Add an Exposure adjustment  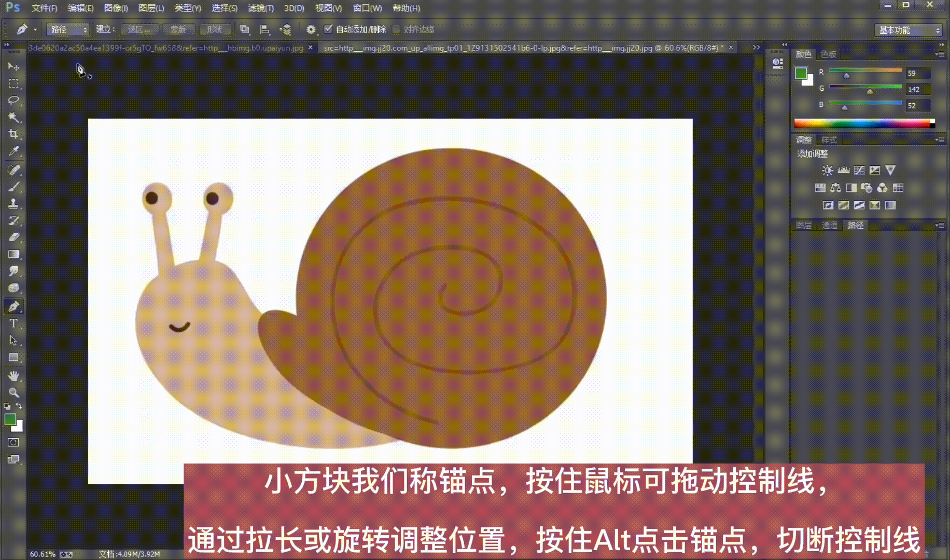(x=875, y=170)
